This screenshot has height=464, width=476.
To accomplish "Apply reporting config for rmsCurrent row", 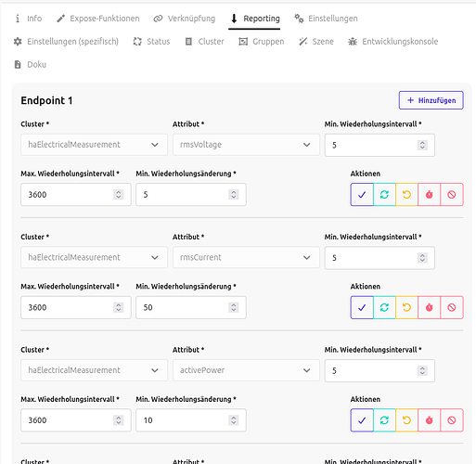I will click(x=362, y=307).
